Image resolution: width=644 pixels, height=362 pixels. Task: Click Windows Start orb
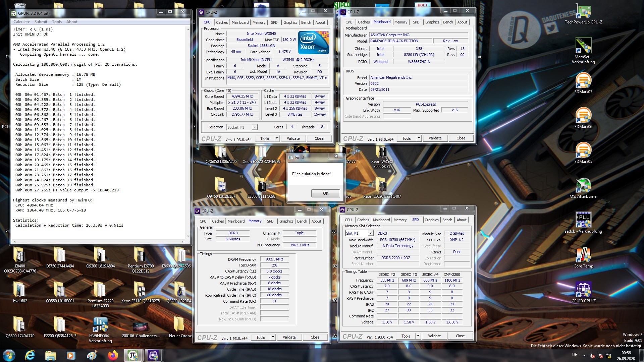point(9,355)
